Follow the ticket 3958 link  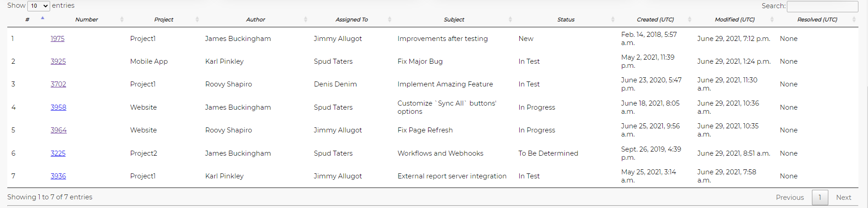[x=58, y=107]
